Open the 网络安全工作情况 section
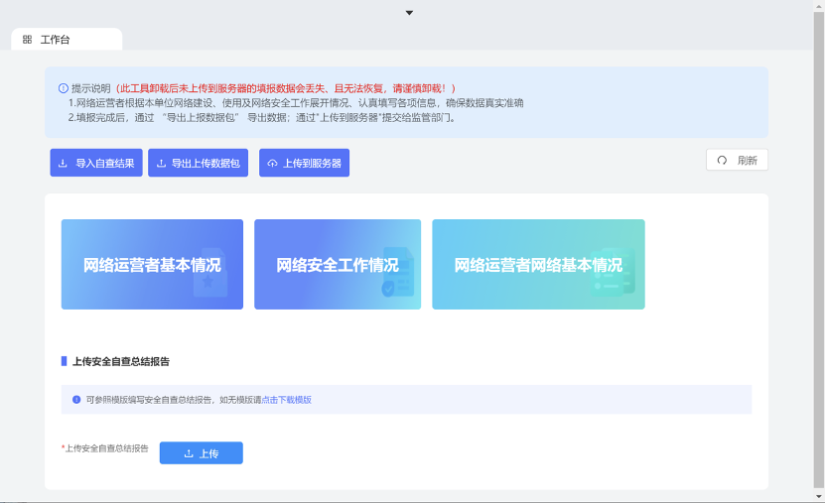Image resolution: width=826 pixels, height=504 pixels. click(337, 265)
